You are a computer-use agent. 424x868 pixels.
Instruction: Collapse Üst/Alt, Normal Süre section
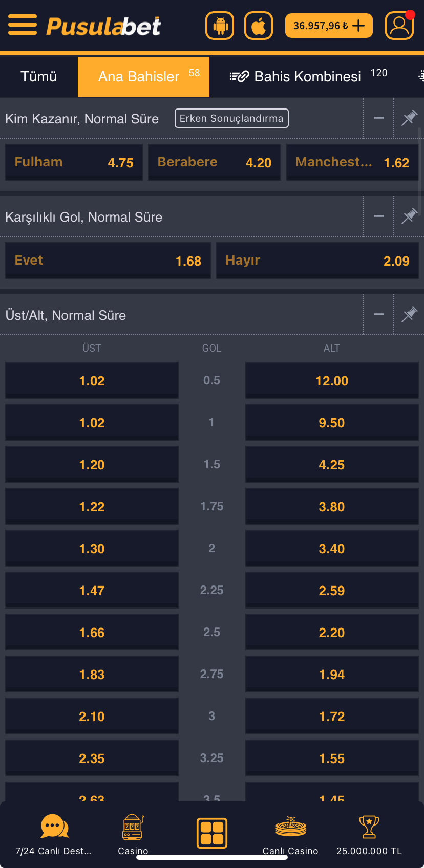379,315
